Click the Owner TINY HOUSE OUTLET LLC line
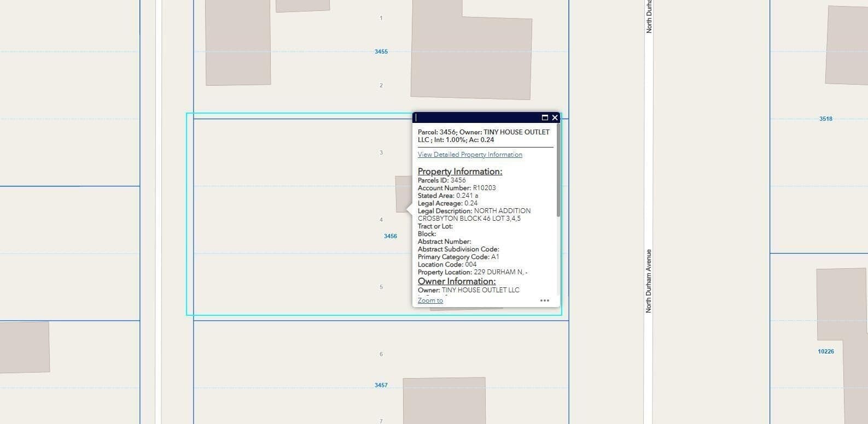This screenshot has width=868, height=424. (x=469, y=290)
